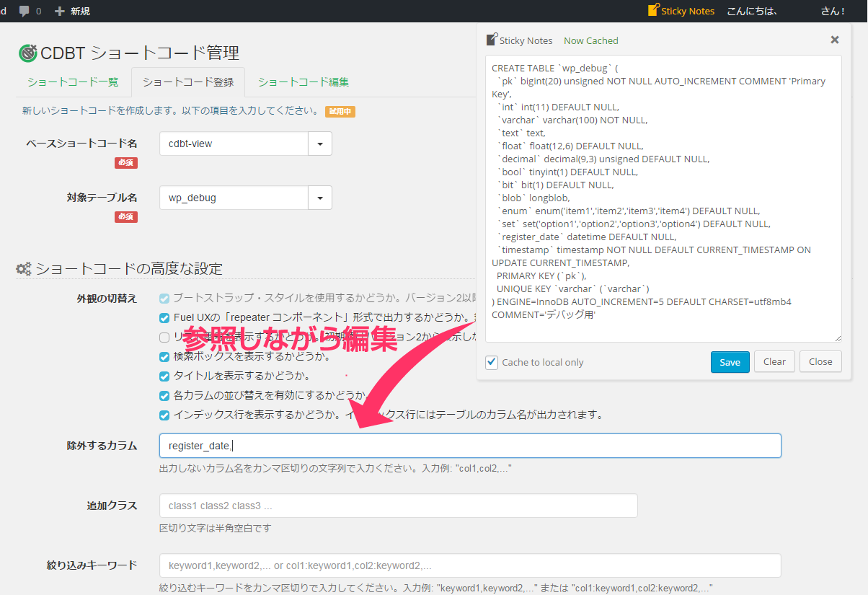Disable the Cache to local only checkbox
The image size is (868, 595).
tap(491, 362)
